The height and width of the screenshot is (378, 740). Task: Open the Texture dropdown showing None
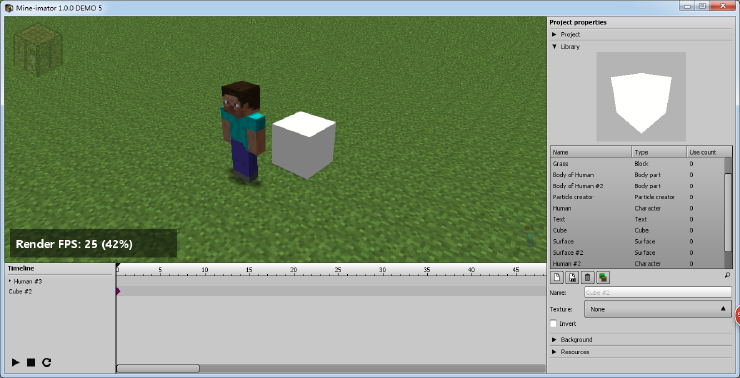point(658,309)
